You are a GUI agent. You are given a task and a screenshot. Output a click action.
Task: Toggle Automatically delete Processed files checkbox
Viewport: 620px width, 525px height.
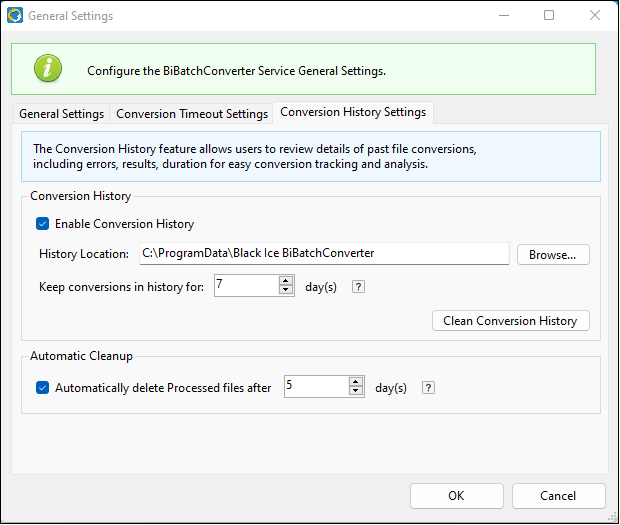point(42,387)
